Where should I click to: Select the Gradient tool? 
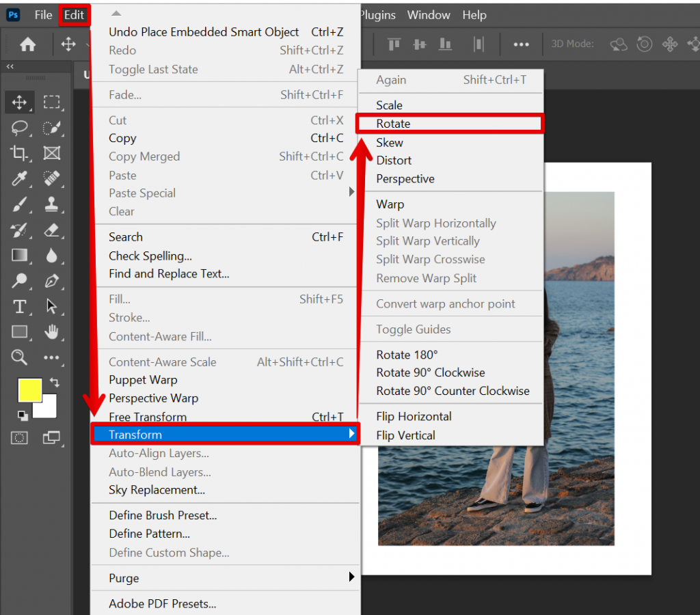point(19,256)
